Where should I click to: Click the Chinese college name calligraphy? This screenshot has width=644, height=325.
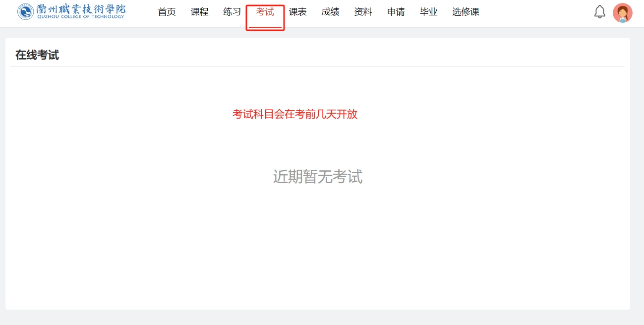pos(81,9)
